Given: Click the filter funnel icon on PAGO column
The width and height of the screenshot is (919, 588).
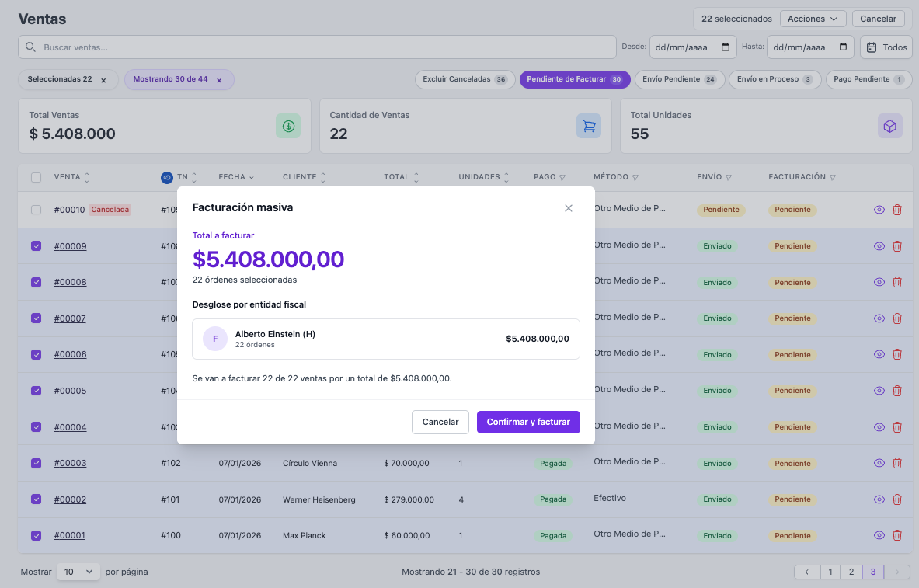Looking at the screenshot, I should [x=562, y=177].
